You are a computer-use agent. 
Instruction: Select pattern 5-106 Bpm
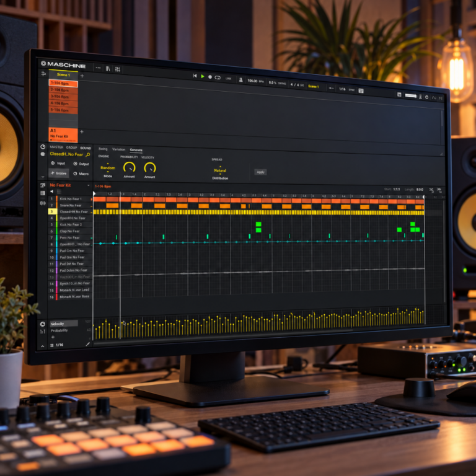coord(63,110)
